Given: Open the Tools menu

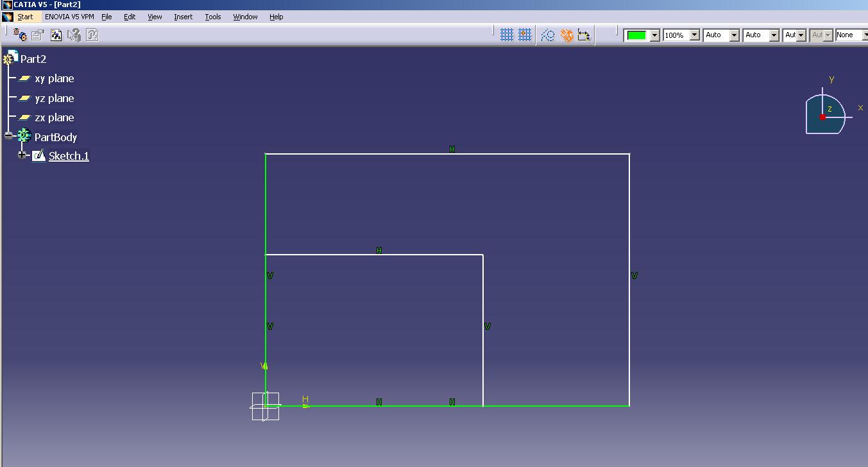Looking at the screenshot, I should tap(213, 17).
